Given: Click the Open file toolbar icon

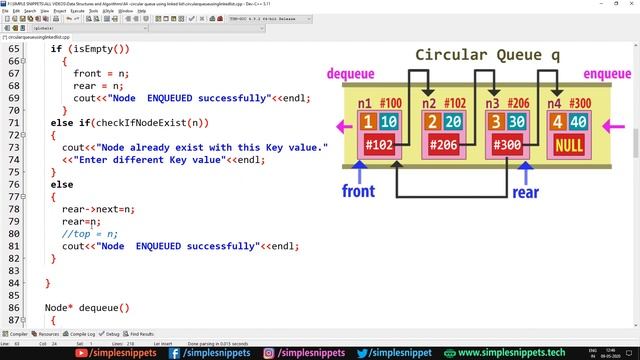Looking at the screenshot, I should pyautogui.click(x=15, y=19).
